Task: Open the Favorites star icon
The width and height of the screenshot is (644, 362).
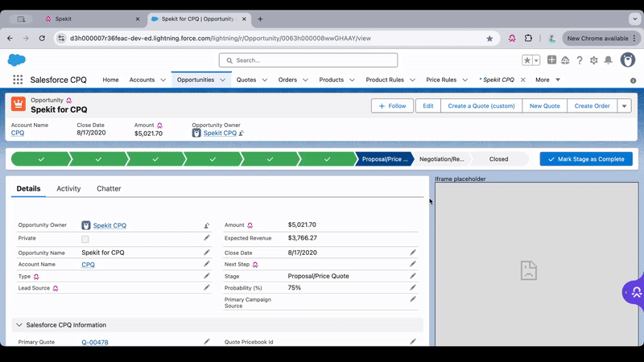Action: pyautogui.click(x=527, y=60)
